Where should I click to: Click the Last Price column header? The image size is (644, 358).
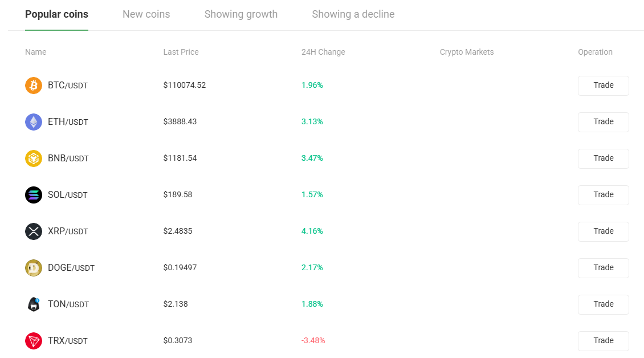coord(181,52)
